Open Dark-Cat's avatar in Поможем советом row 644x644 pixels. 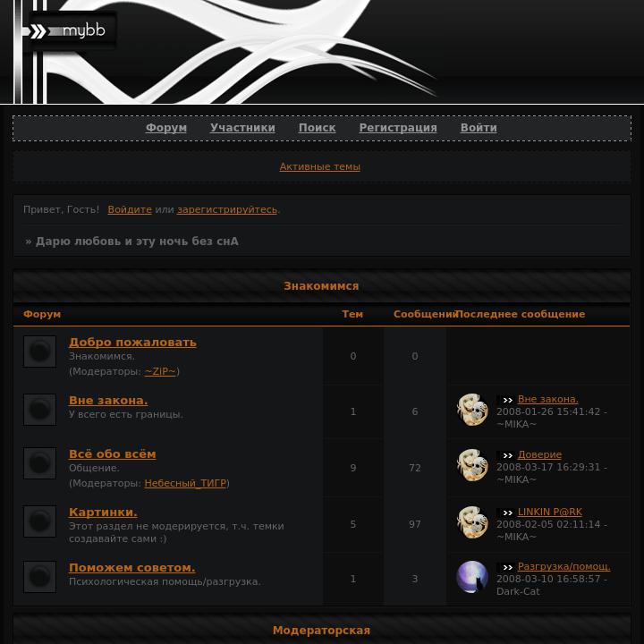coord(472,577)
